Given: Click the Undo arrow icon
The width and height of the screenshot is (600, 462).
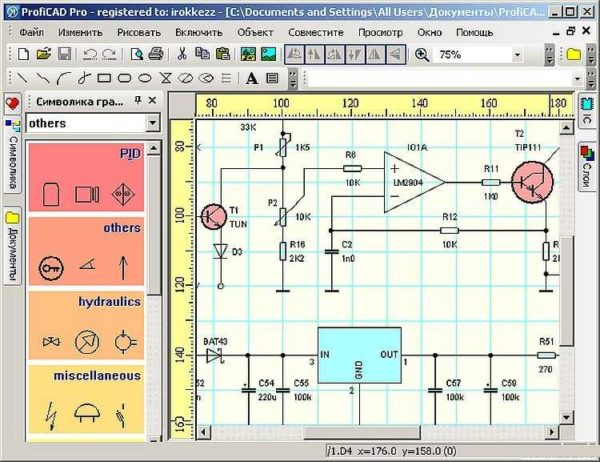Looking at the screenshot, I should coord(89,54).
